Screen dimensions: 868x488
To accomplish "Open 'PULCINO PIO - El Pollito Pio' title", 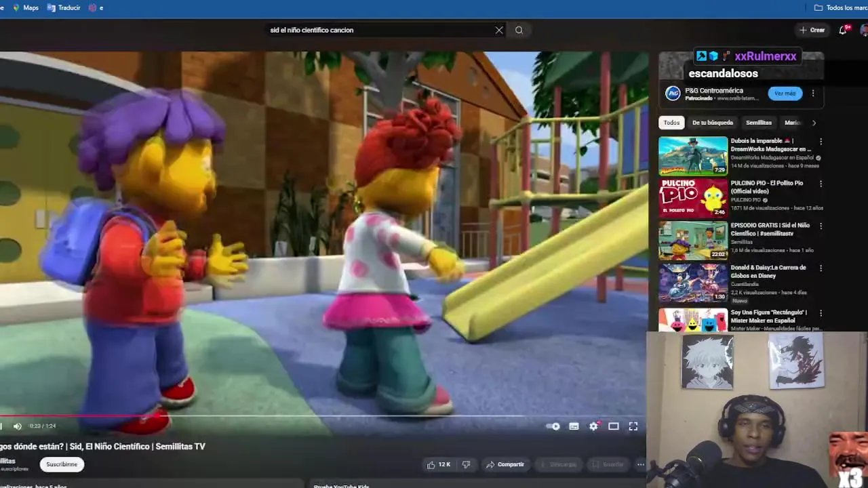I will pyautogui.click(x=767, y=187).
